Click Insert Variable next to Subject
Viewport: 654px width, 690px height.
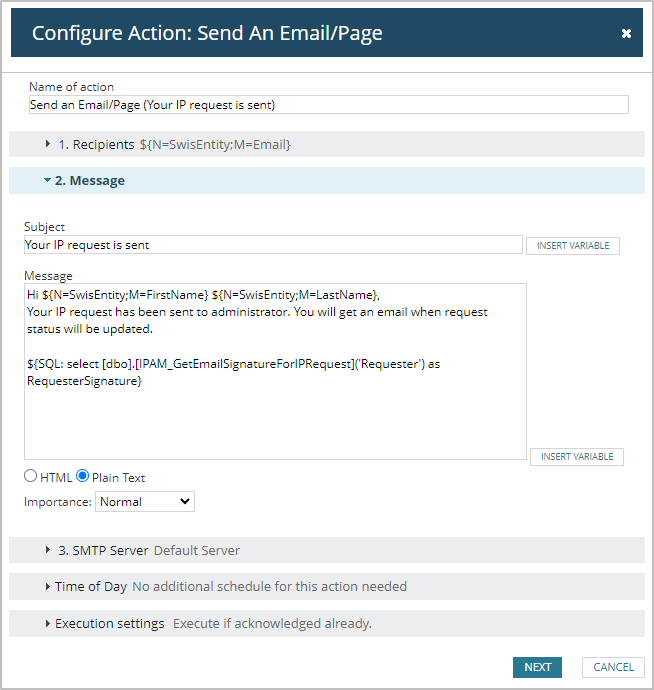click(573, 245)
